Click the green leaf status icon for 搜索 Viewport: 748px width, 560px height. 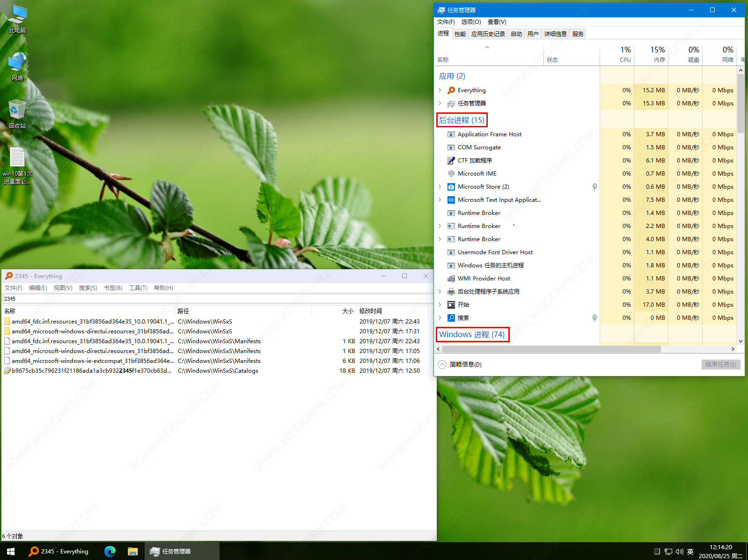(x=594, y=318)
